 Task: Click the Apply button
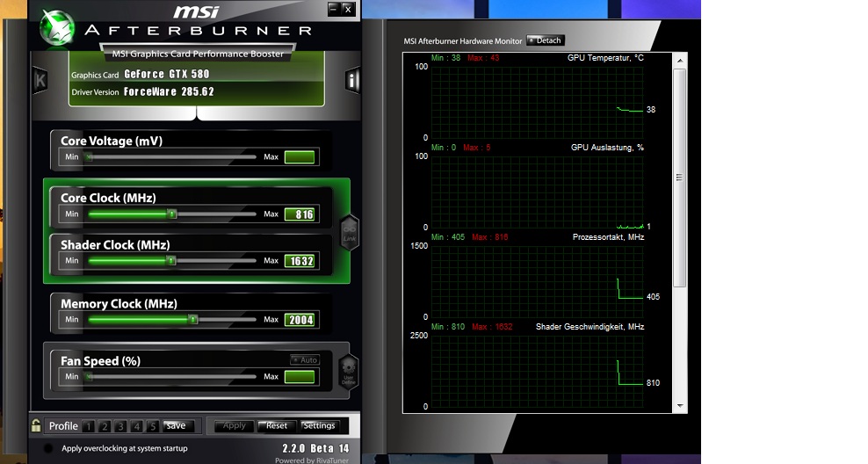click(234, 426)
